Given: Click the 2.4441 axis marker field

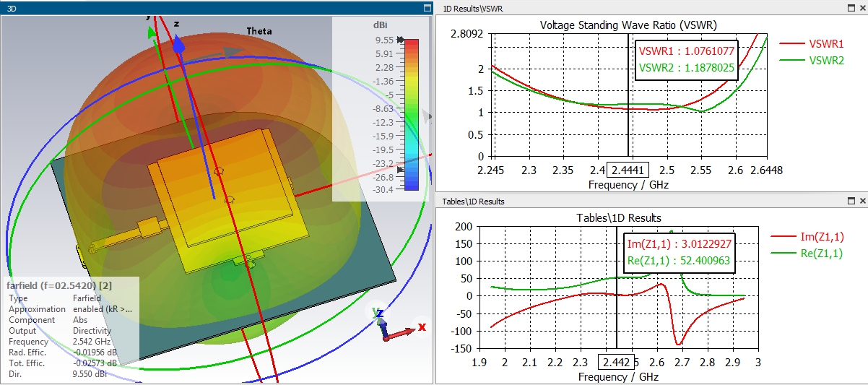Looking at the screenshot, I should (x=628, y=170).
